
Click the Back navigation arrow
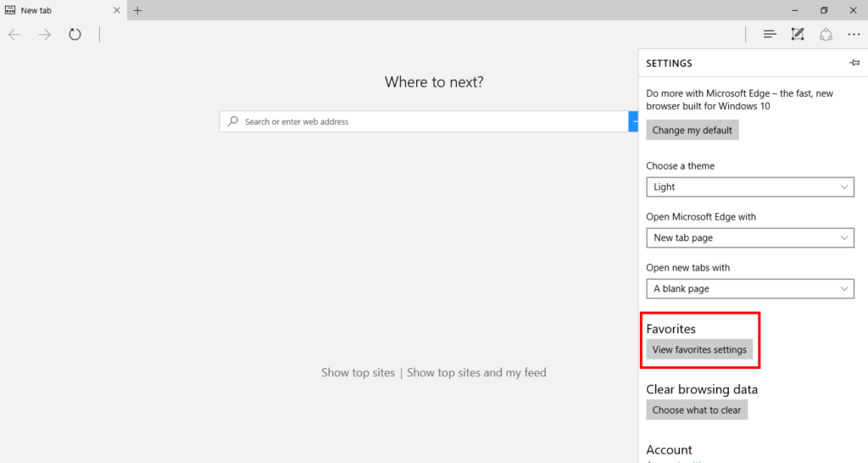tap(14, 35)
